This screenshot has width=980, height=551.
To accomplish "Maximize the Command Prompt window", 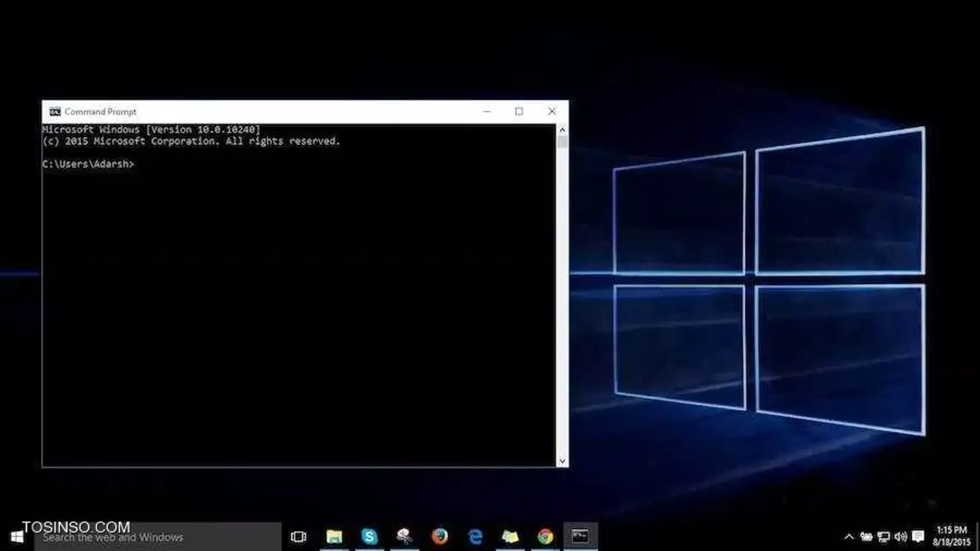I will coord(519,111).
